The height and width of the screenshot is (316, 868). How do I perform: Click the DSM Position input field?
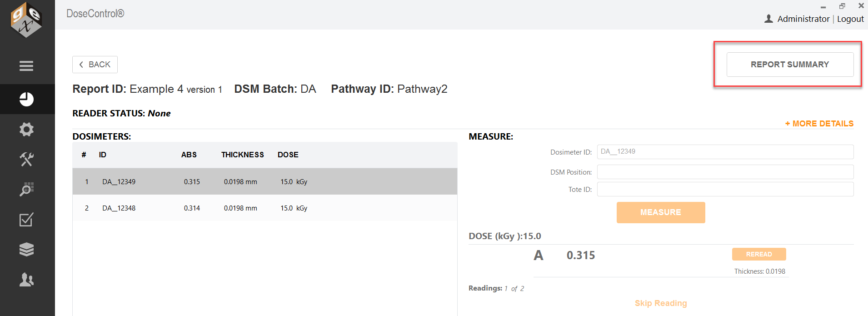point(725,172)
